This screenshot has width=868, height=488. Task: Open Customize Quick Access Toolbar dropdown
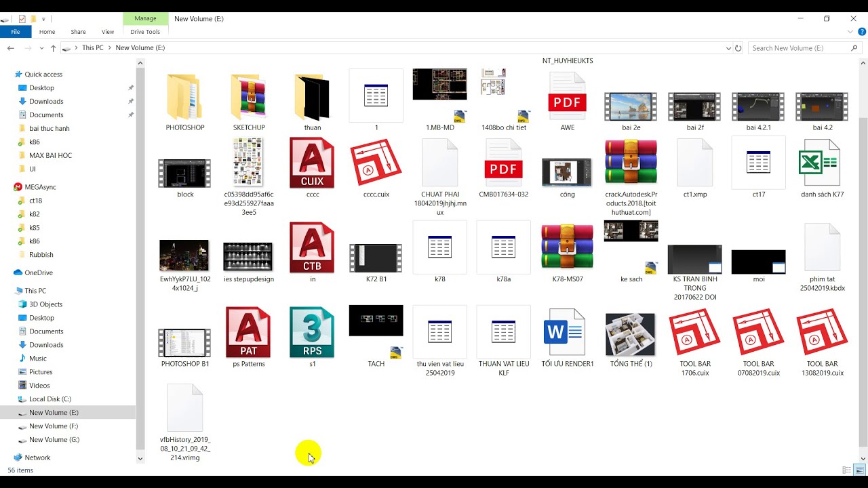pos(43,19)
